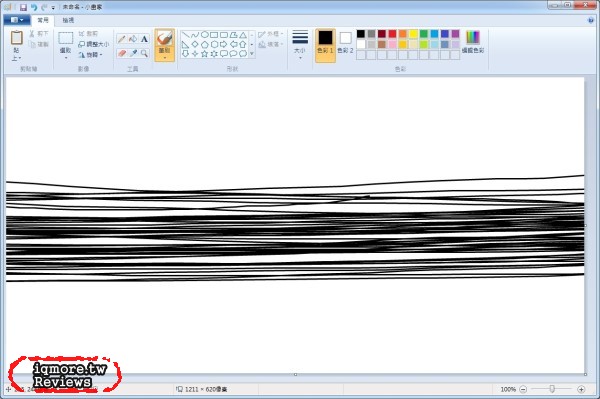Pick the pink palette swatch

click(x=392, y=44)
